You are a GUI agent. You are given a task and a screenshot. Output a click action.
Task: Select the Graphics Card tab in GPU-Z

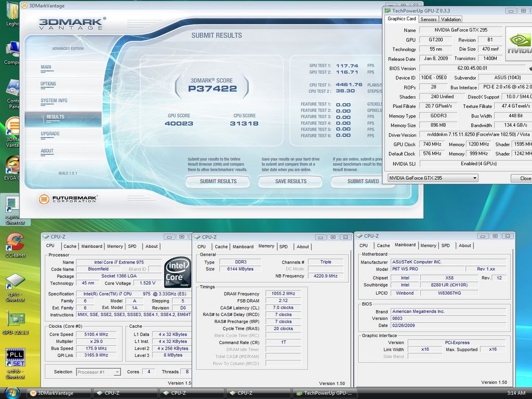tap(402, 19)
